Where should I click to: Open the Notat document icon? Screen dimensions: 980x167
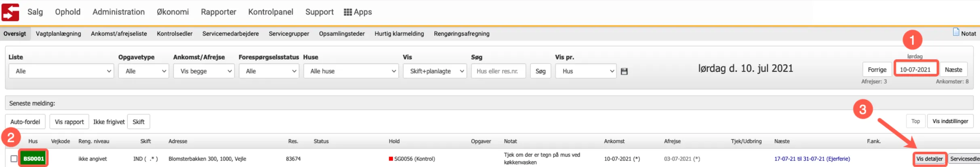coord(956,32)
